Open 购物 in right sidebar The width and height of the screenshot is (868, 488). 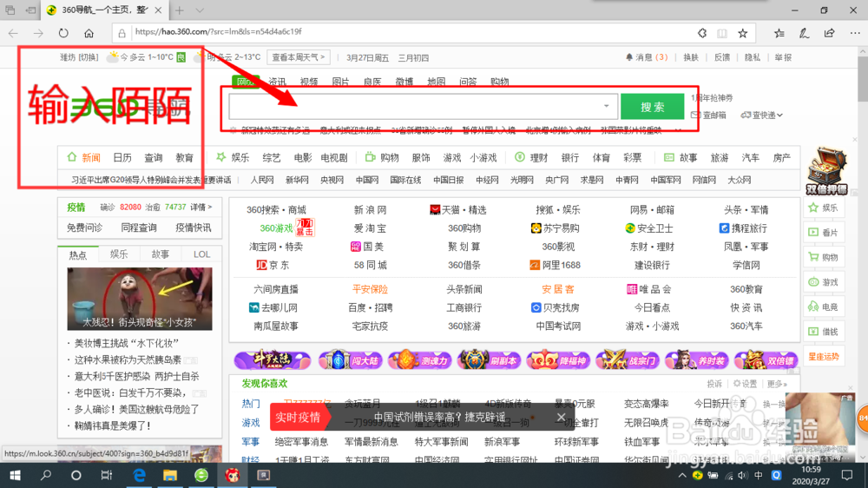823,257
